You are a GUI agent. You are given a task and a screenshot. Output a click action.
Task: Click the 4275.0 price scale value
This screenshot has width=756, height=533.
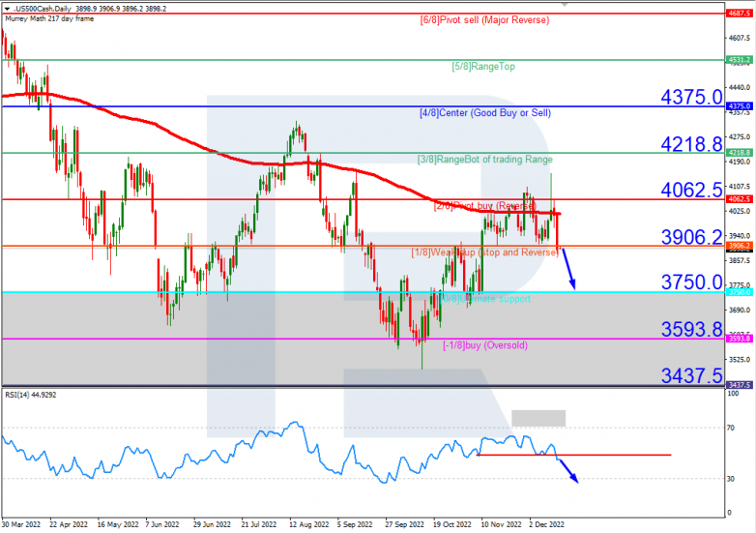coord(740,137)
